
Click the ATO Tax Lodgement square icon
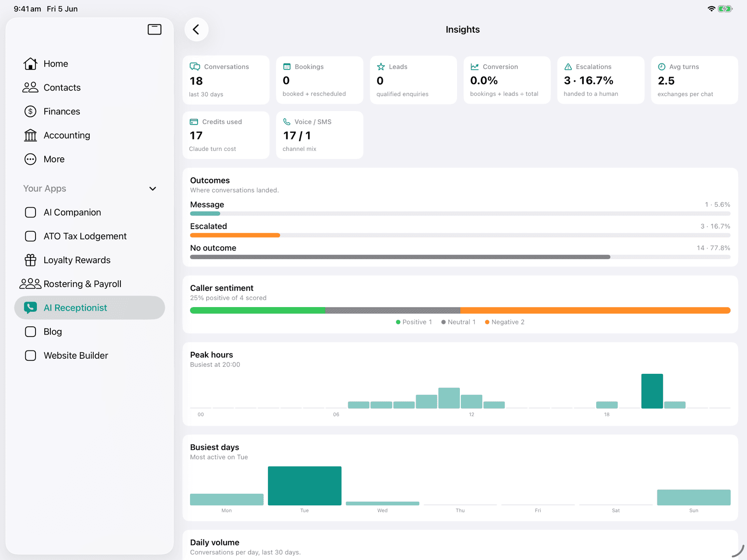(30, 236)
